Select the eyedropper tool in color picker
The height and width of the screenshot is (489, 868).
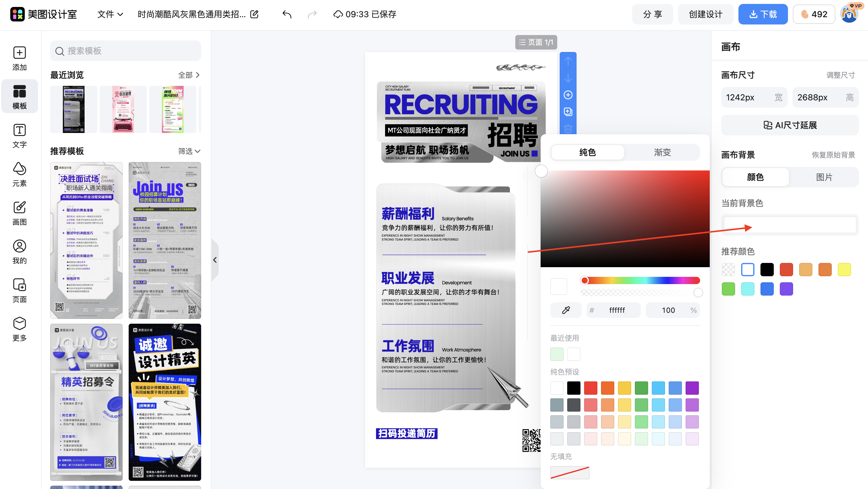click(566, 310)
